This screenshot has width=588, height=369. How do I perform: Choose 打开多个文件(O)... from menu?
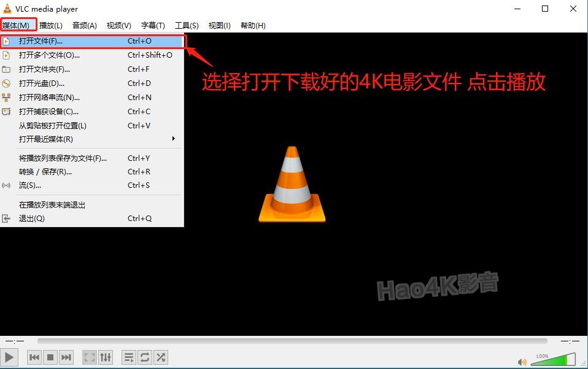[92, 55]
